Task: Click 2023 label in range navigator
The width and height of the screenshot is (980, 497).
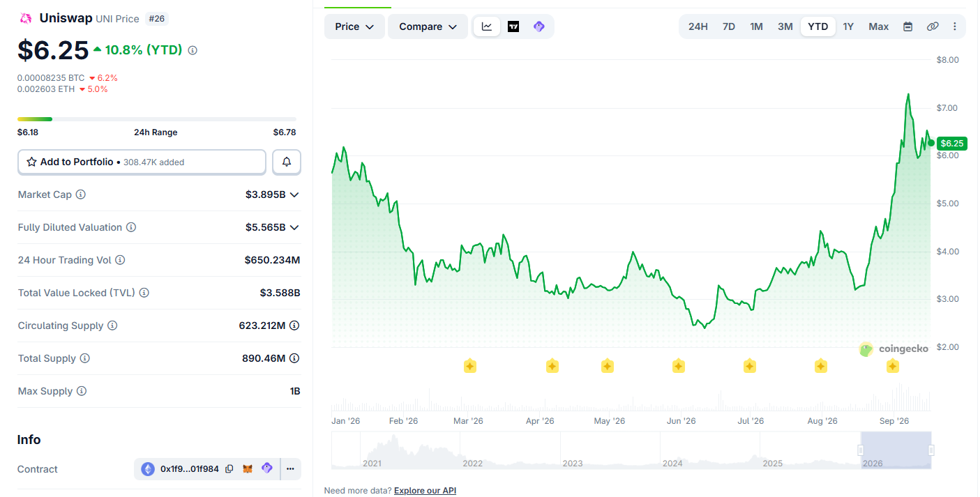Action: click(573, 464)
